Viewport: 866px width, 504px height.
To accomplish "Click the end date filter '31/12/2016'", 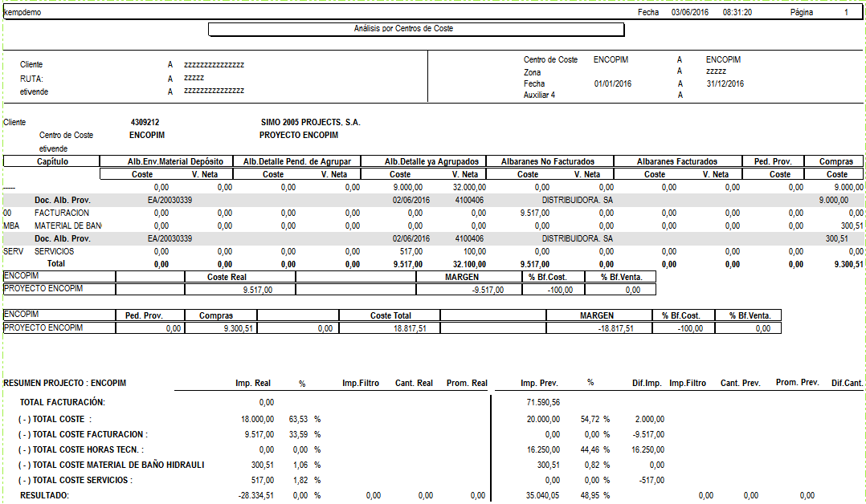I will click(725, 84).
